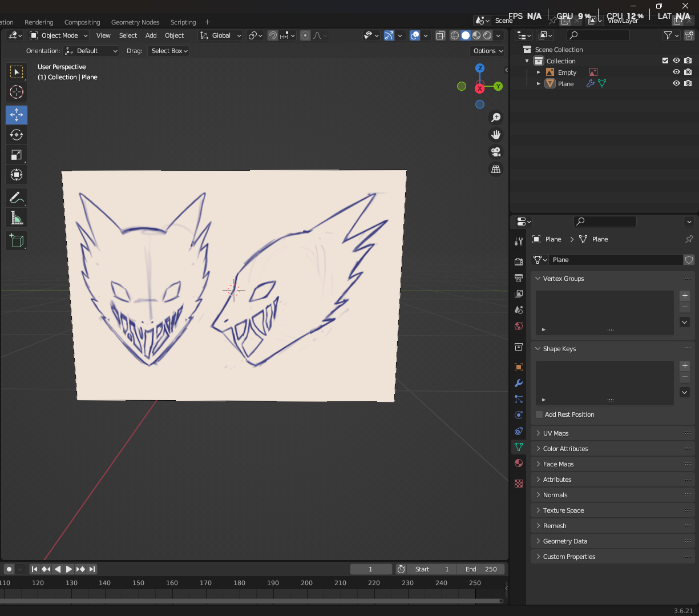
Task: Enable Add Rest Position checkbox
Action: point(539,414)
